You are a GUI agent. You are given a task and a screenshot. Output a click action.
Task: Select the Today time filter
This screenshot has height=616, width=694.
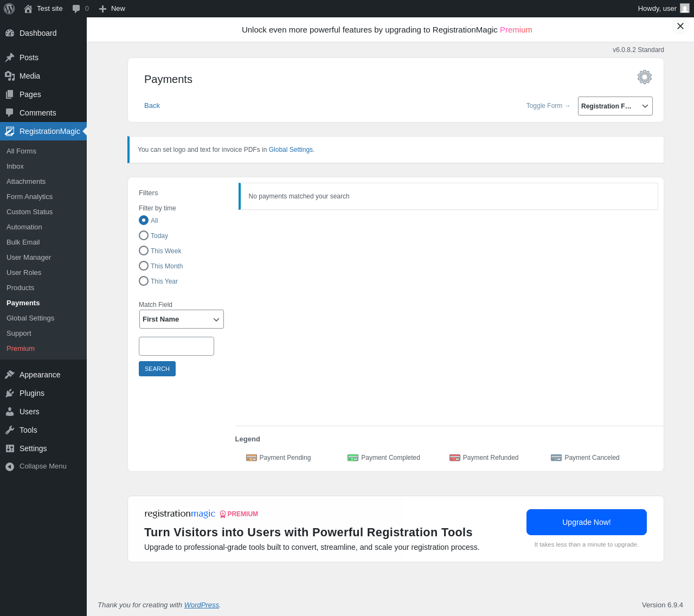144,235
